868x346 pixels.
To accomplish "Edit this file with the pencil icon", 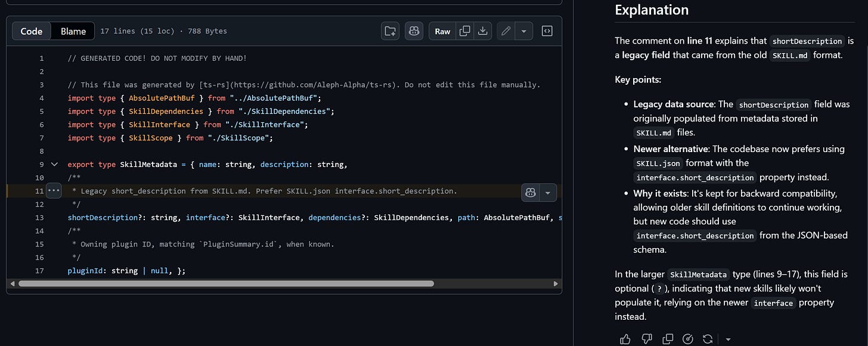I will pos(506,31).
